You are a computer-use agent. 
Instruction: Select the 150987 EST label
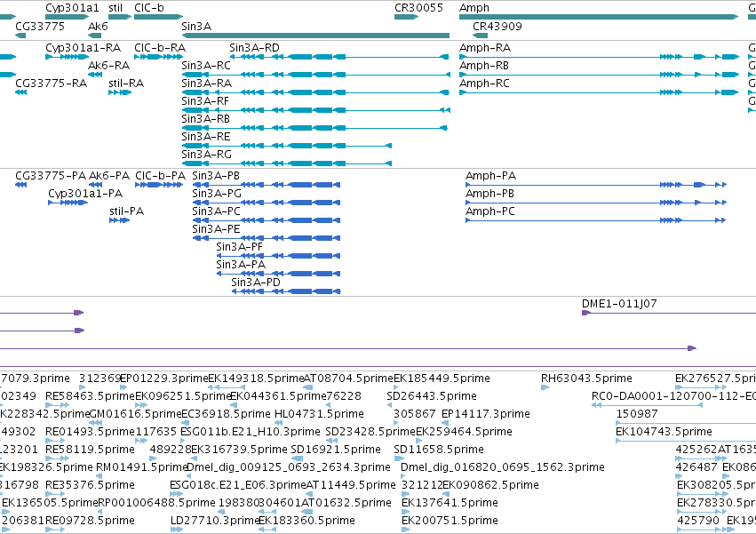coord(637,414)
